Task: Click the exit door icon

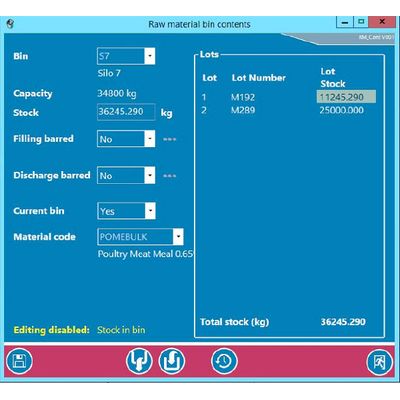Action: pyautogui.click(x=380, y=362)
